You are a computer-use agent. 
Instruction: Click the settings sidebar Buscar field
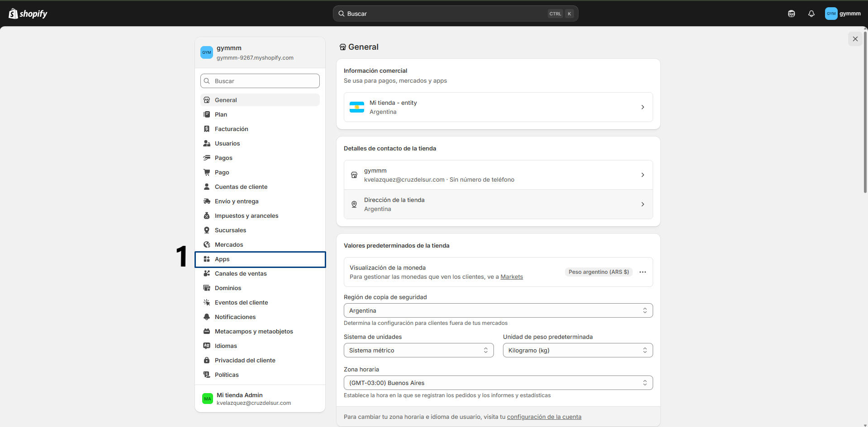coord(260,81)
